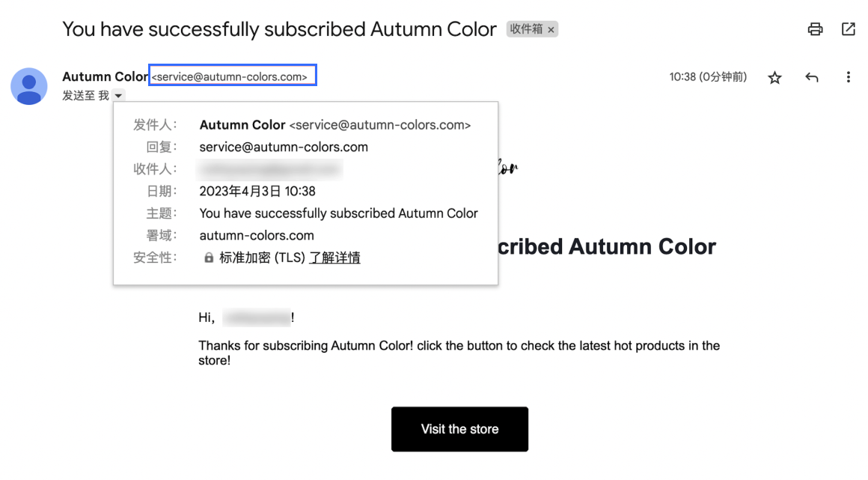Click the reply-to address service@autumn-colors.com

(x=284, y=147)
